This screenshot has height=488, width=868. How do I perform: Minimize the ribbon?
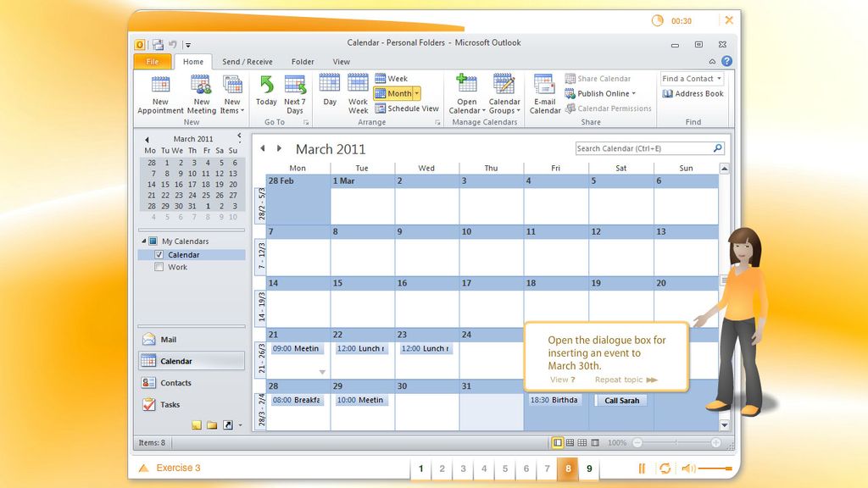pos(712,61)
